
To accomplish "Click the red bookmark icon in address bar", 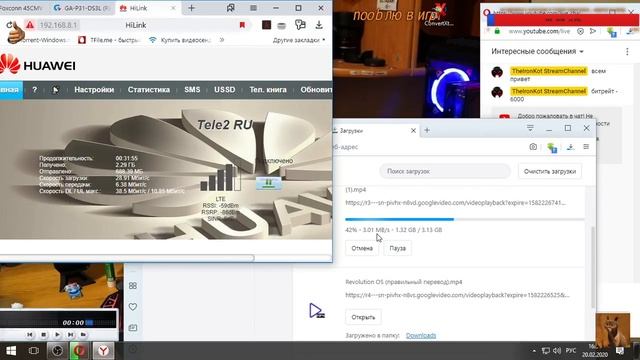I will point(242,25).
